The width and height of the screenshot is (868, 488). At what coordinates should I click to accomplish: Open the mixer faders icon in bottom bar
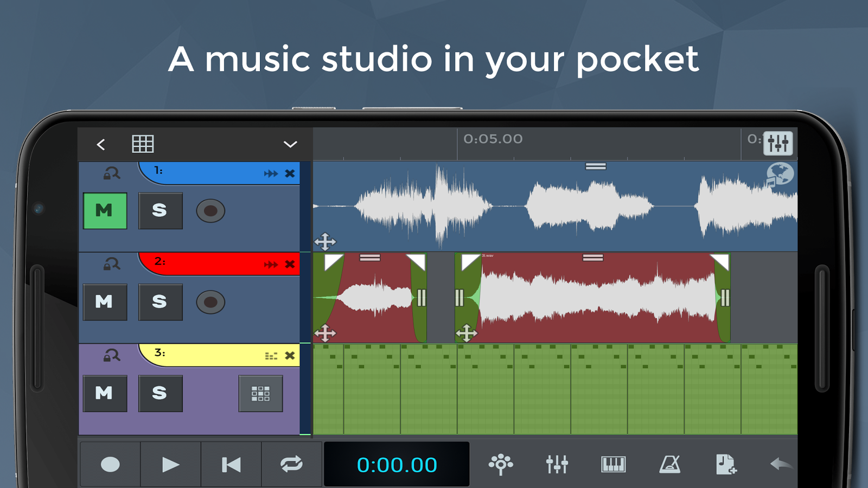pos(557,465)
